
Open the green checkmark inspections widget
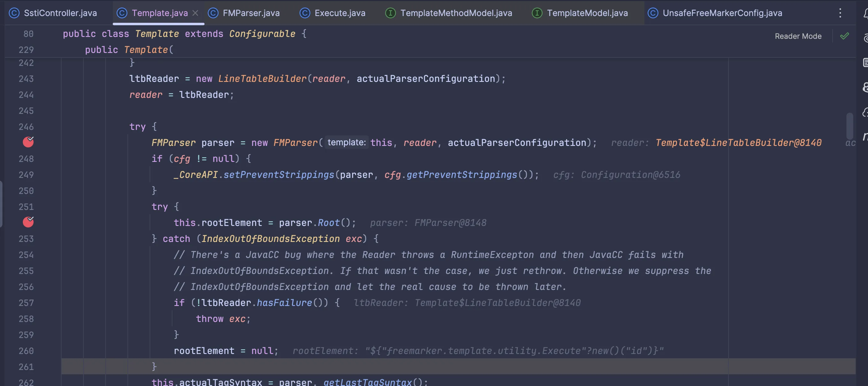pos(844,36)
